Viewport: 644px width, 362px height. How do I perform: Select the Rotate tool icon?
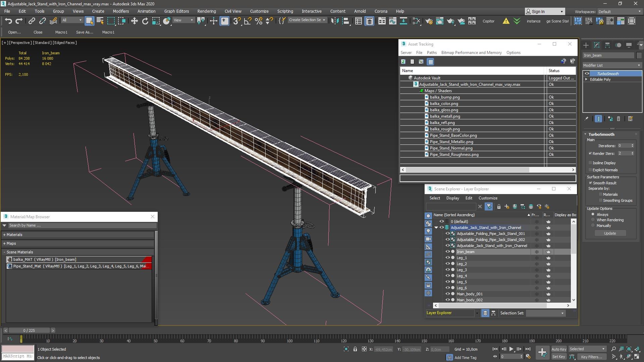pyautogui.click(x=145, y=21)
